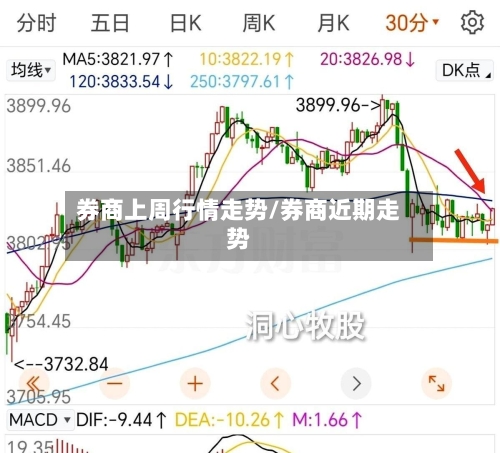The width and height of the screenshot is (500, 453).
Task: Select the 月K tab
Action: click(x=333, y=23)
